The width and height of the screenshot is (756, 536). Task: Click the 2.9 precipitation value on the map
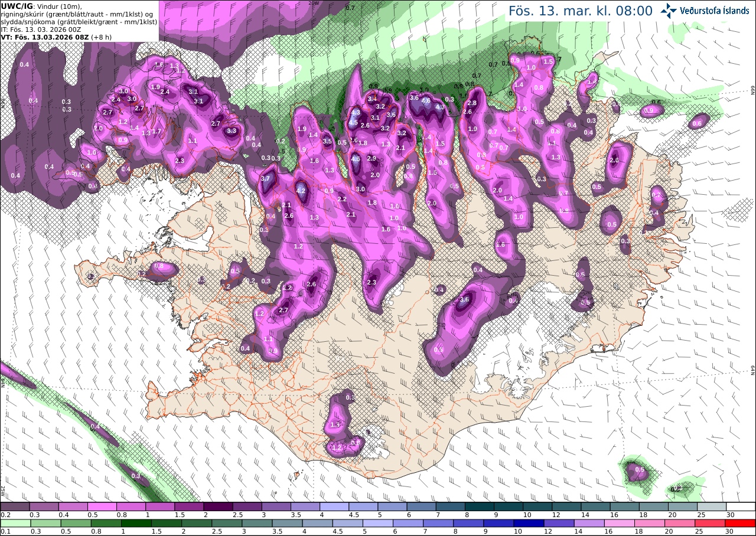point(372,158)
